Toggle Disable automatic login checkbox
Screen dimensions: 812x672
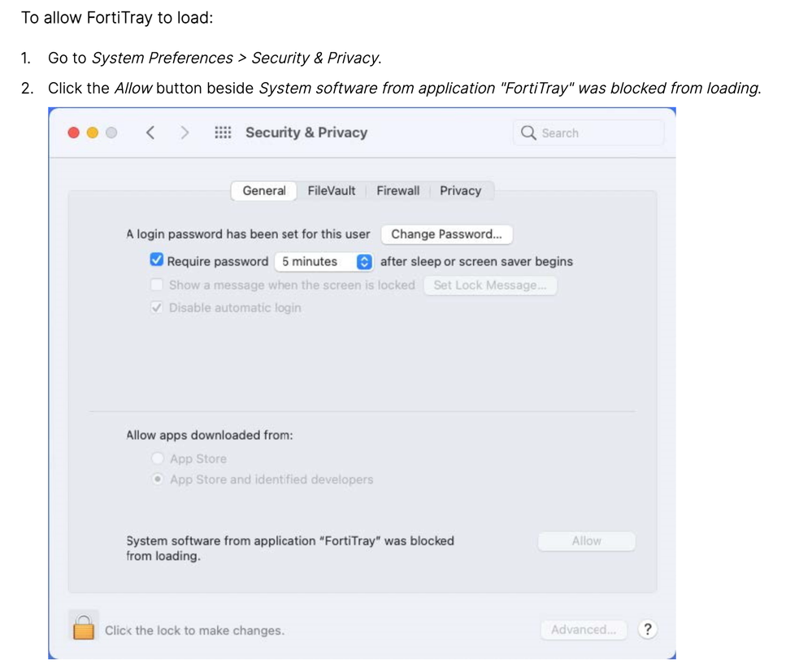coord(157,308)
